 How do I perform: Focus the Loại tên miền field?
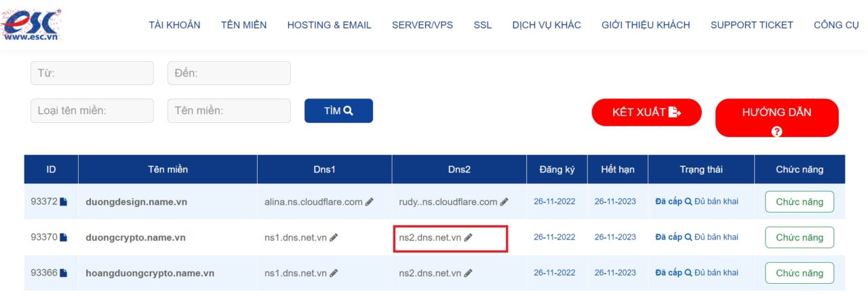[x=92, y=111]
